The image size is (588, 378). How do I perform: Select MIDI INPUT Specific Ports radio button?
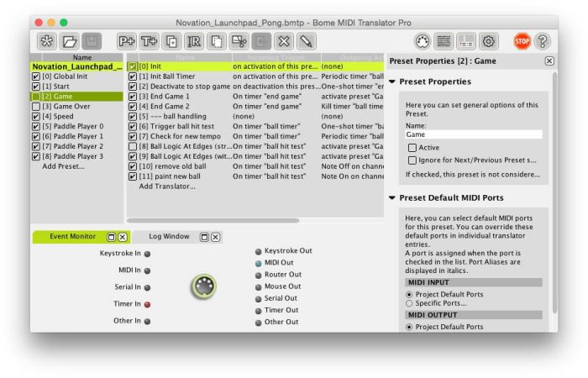[409, 303]
